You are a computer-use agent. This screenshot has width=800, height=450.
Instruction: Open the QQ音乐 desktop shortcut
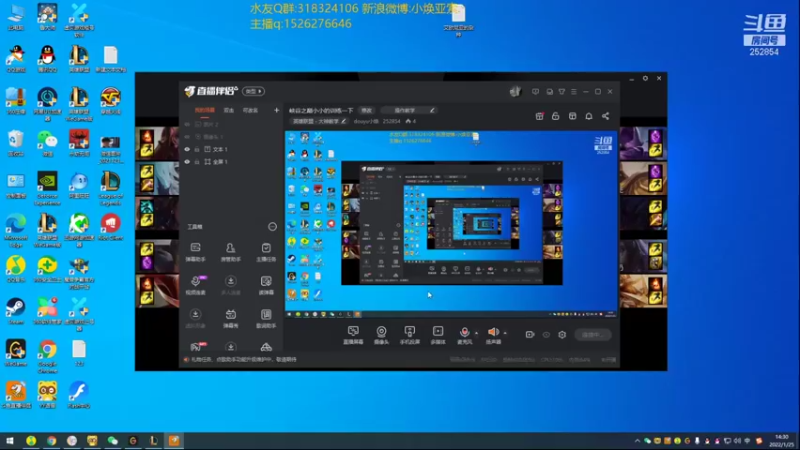(x=16, y=269)
